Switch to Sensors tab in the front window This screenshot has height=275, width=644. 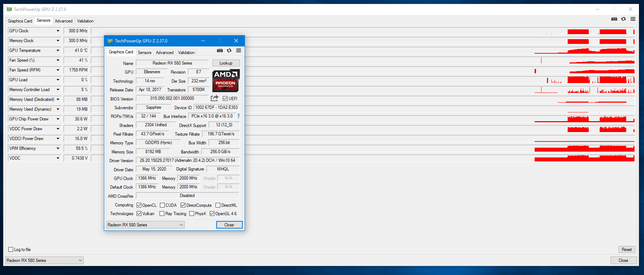point(144,53)
